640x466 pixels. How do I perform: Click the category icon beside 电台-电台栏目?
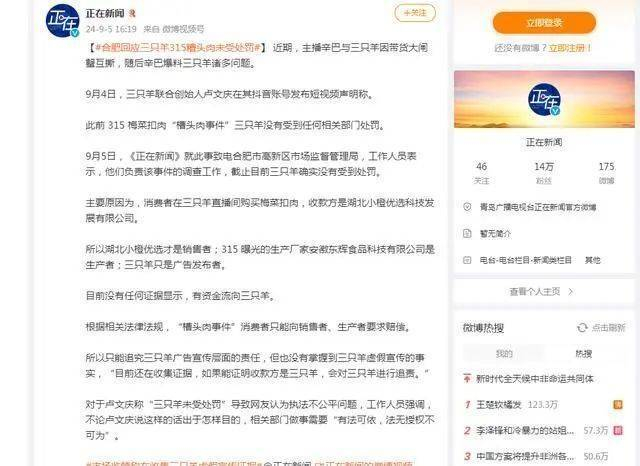pyautogui.click(x=467, y=260)
